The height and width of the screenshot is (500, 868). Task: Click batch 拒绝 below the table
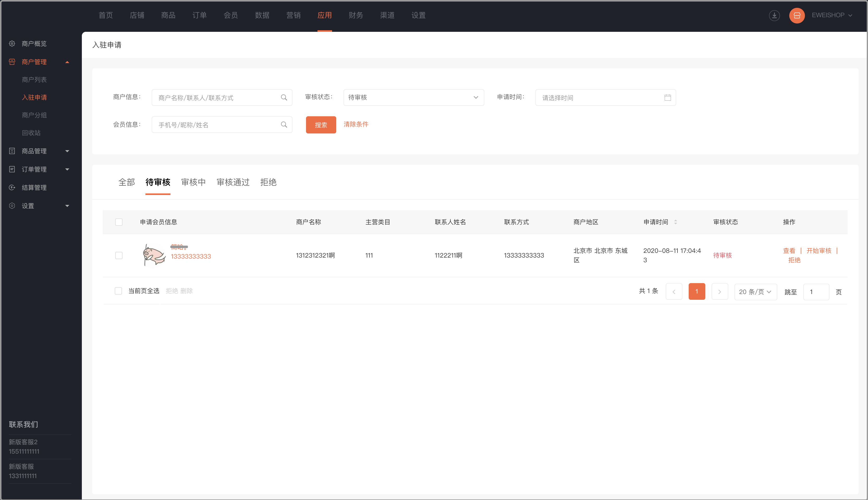coord(172,291)
